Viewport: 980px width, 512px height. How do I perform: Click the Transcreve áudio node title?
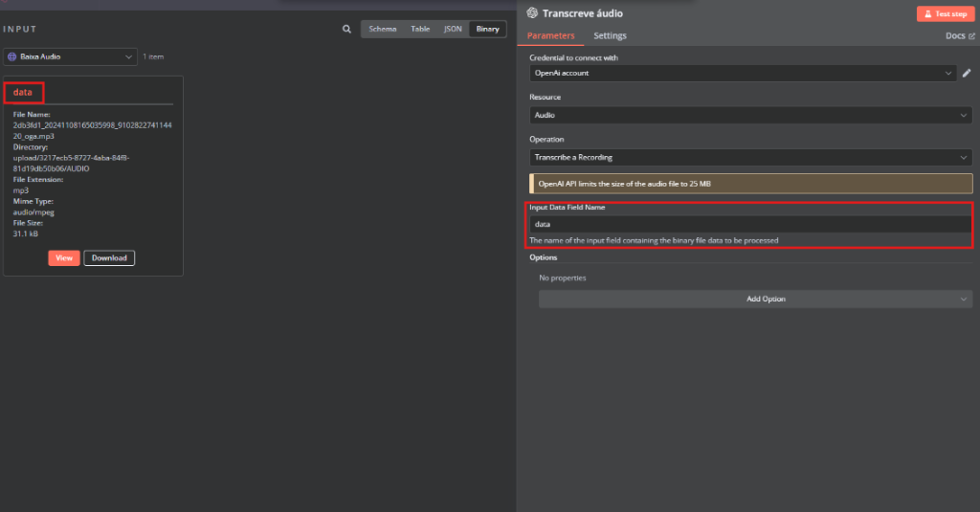583,13
